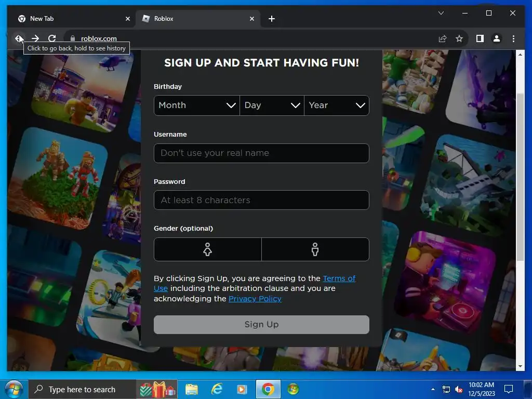Open the notification center icon
This screenshot has height=399, width=532.
pyautogui.click(x=508, y=389)
